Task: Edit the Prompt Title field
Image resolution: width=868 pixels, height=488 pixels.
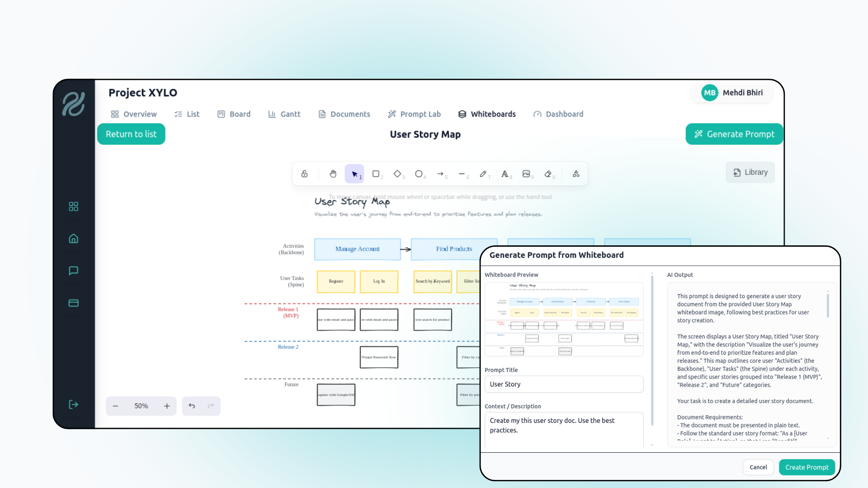Action: click(x=563, y=384)
